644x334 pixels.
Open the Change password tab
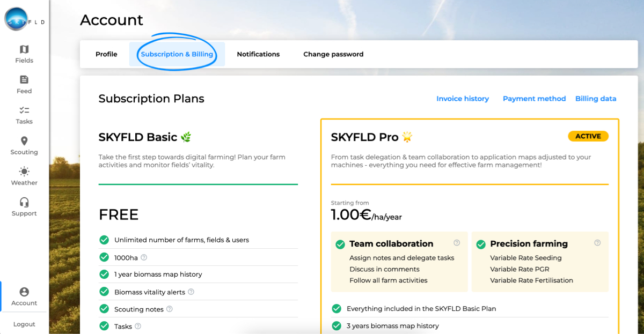[333, 54]
